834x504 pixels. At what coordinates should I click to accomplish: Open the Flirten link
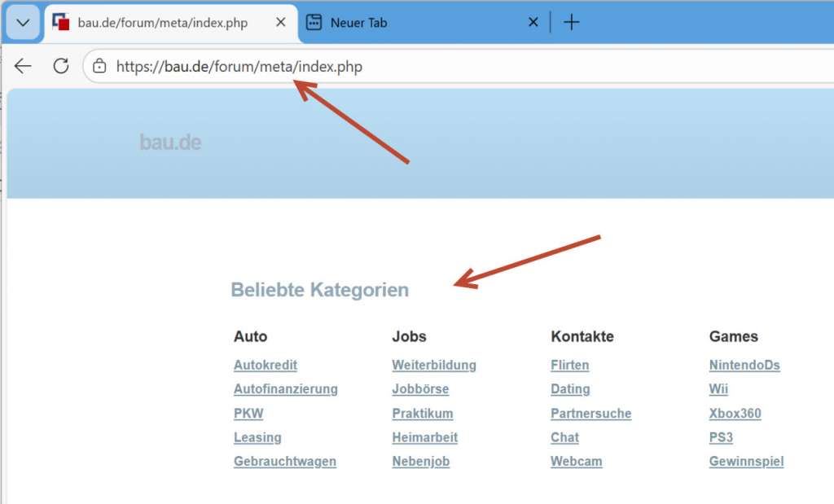click(569, 365)
